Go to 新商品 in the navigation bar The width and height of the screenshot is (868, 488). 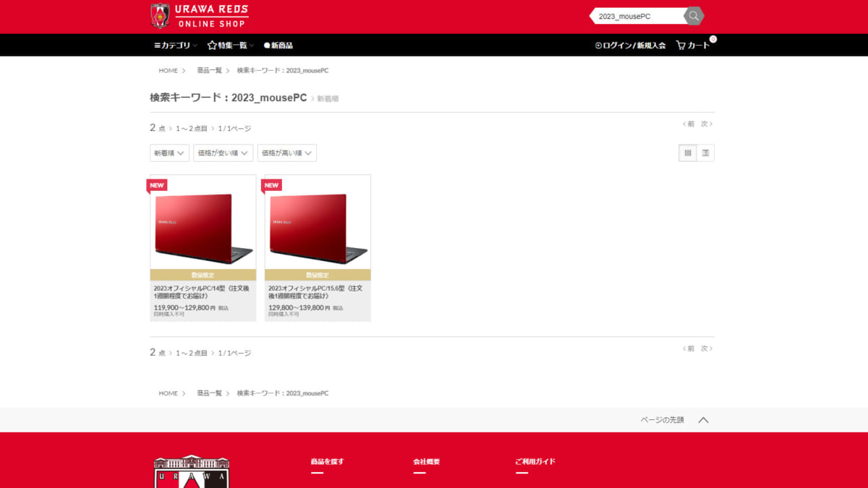(278, 45)
